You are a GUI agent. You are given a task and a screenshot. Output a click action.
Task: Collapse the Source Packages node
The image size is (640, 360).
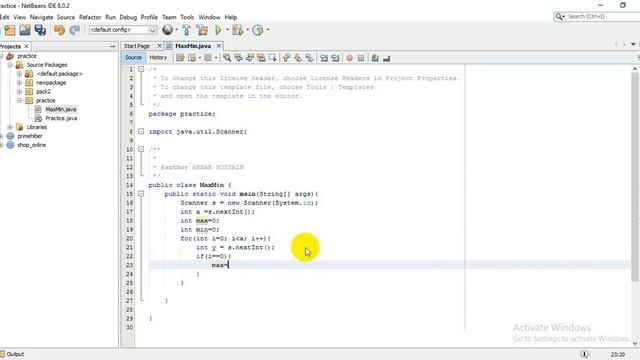[10, 65]
